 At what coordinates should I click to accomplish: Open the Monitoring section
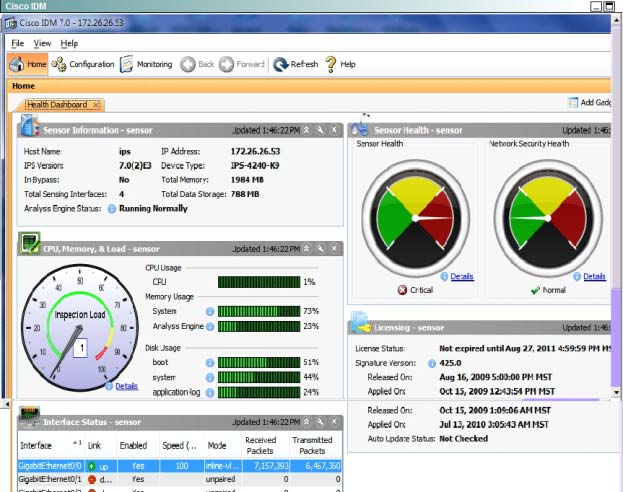tap(146, 64)
